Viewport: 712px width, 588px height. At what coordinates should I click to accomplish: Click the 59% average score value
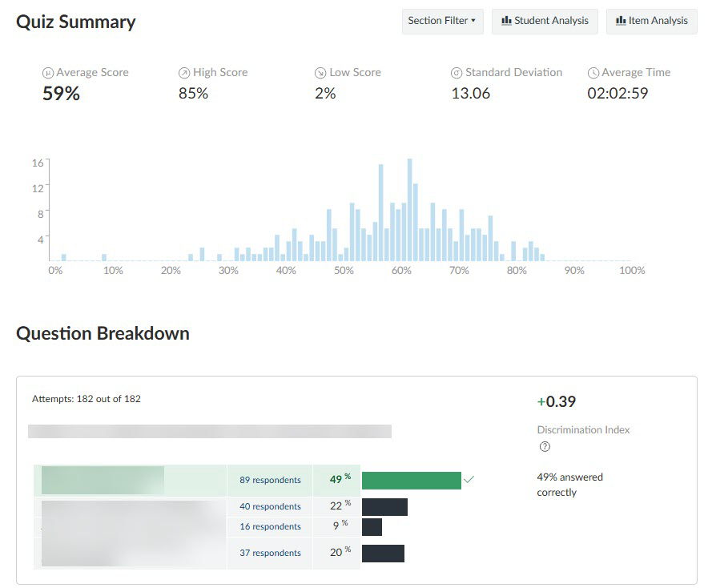tap(61, 94)
